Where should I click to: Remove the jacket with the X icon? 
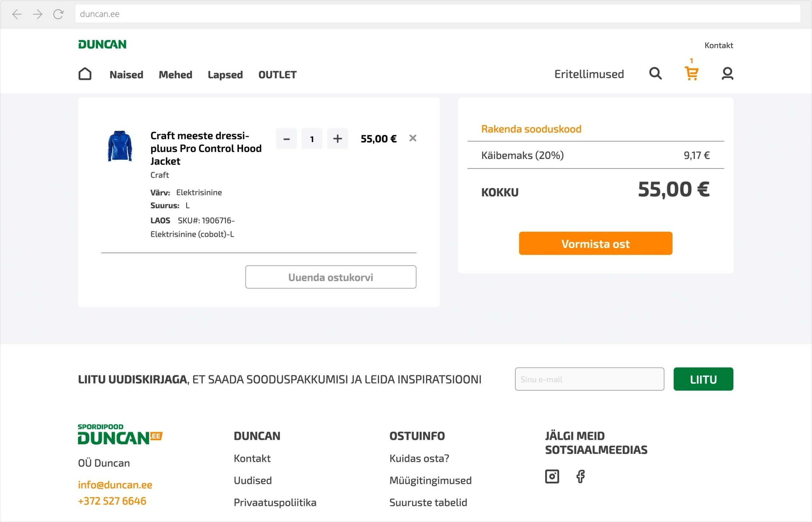tap(413, 138)
